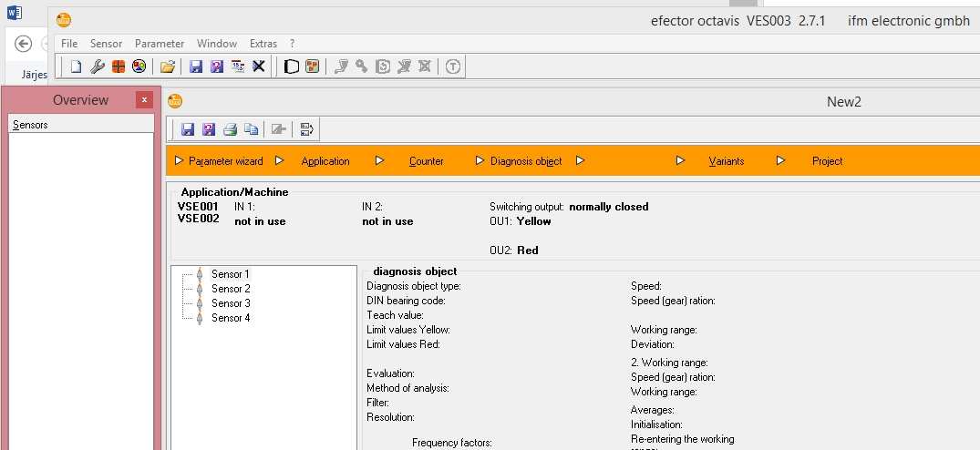Go to the Parameter wizard step
The height and width of the screenshot is (450, 980).
coord(225,161)
